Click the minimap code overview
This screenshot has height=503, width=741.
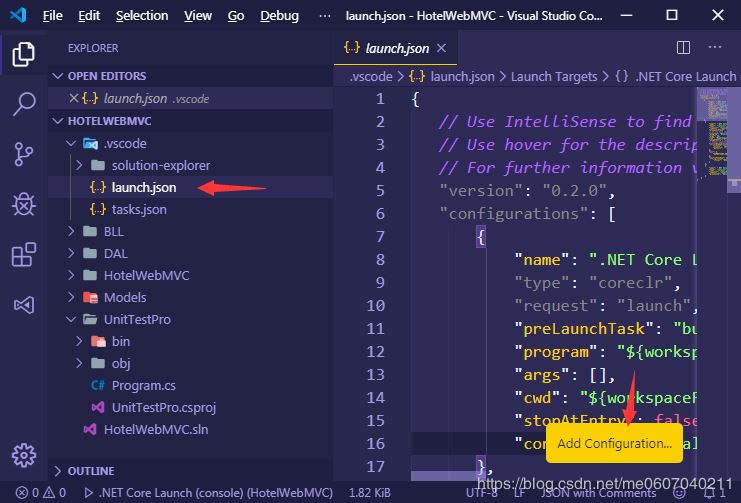coord(718,130)
